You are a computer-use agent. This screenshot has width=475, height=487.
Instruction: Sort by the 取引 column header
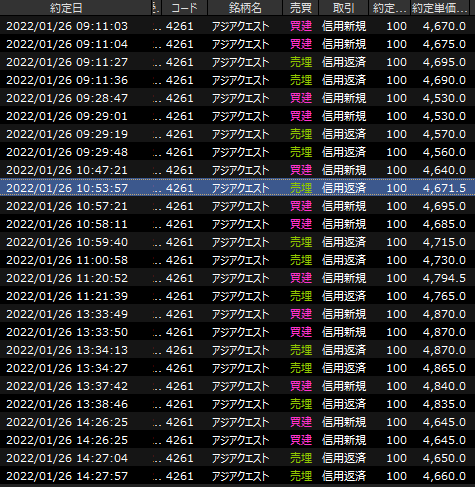pos(343,8)
